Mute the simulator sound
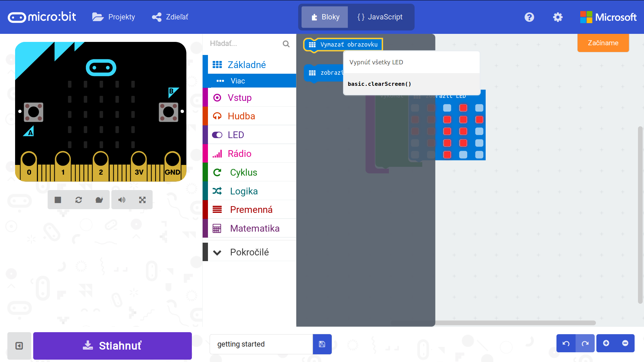The width and height of the screenshot is (644, 362). click(x=122, y=200)
